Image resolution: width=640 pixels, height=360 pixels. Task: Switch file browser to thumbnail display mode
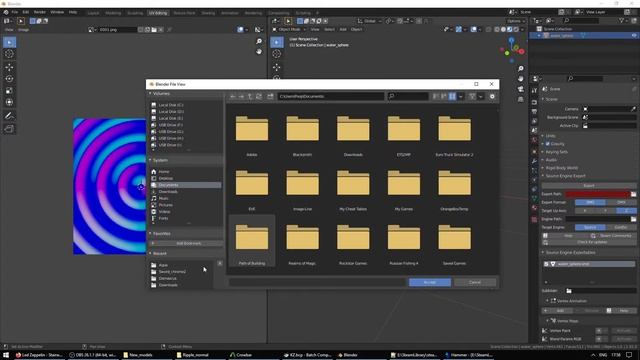click(x=452, y=96)
